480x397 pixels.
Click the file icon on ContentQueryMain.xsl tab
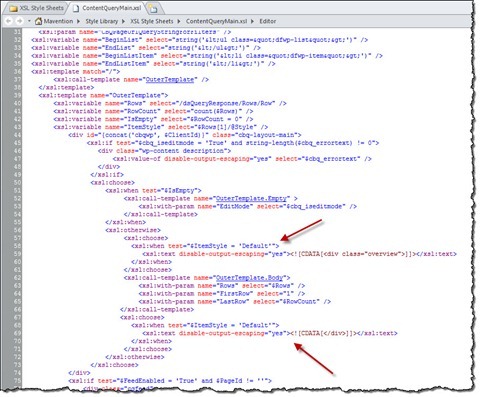click(76, 8)
